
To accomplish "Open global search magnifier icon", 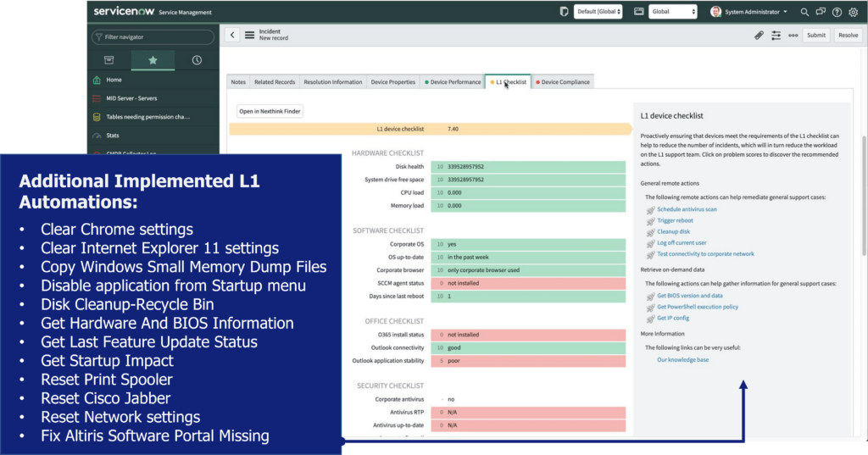I will pos(804,12).
